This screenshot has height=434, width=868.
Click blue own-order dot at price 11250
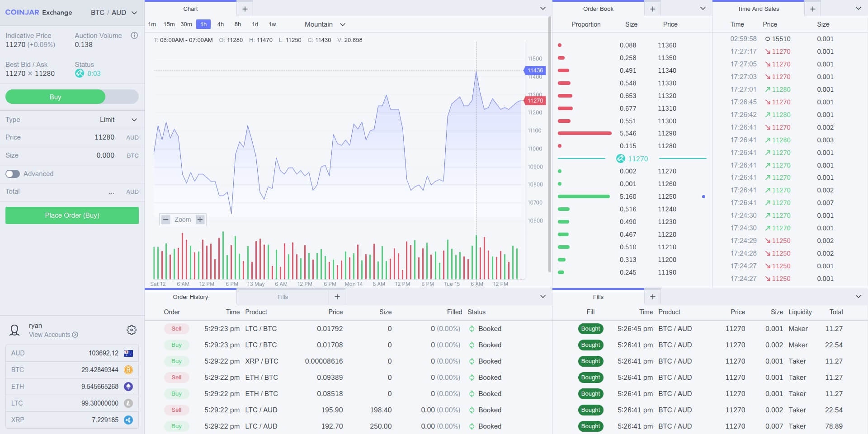click(x=703, y=196)
